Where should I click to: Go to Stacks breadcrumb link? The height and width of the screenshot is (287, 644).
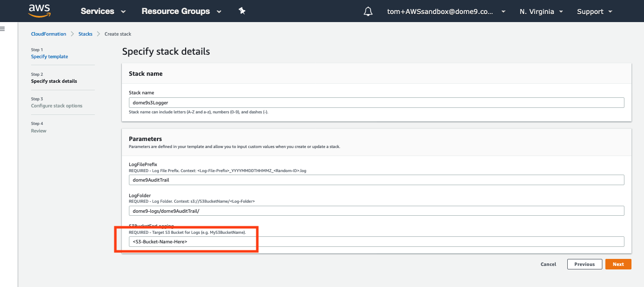(x=85, y=34)
